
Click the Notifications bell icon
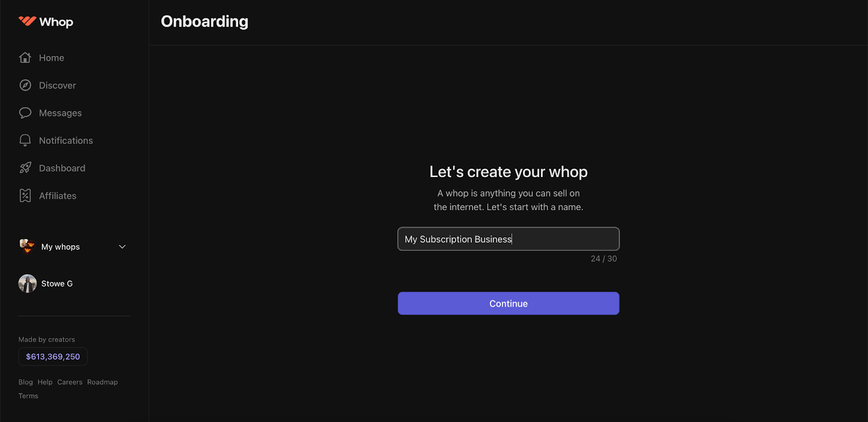click(x=25, y=141)
